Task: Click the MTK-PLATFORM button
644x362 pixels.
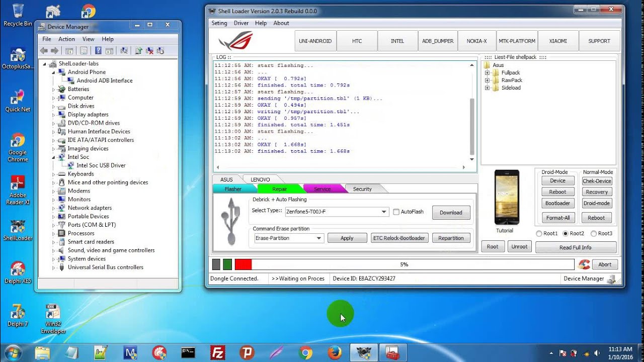Action: pyautogui.click(x=517, y=41)
